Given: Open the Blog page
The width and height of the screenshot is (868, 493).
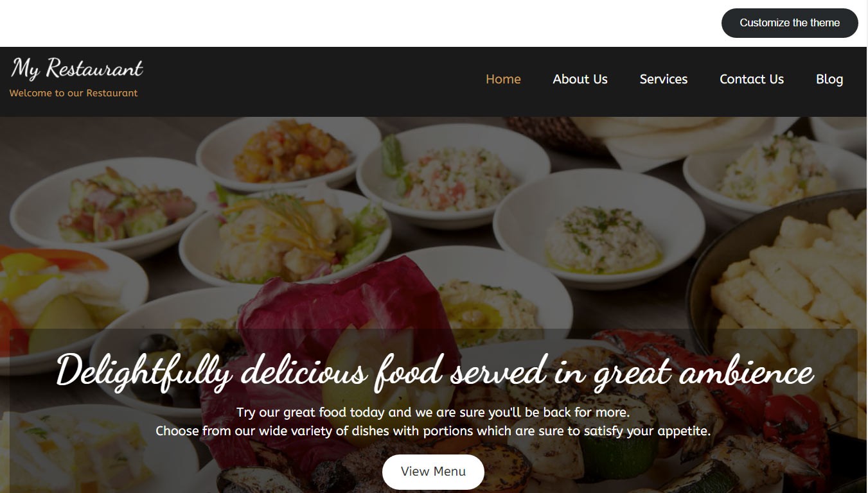Looking at the screenshot, I should [x=829, y=80].
